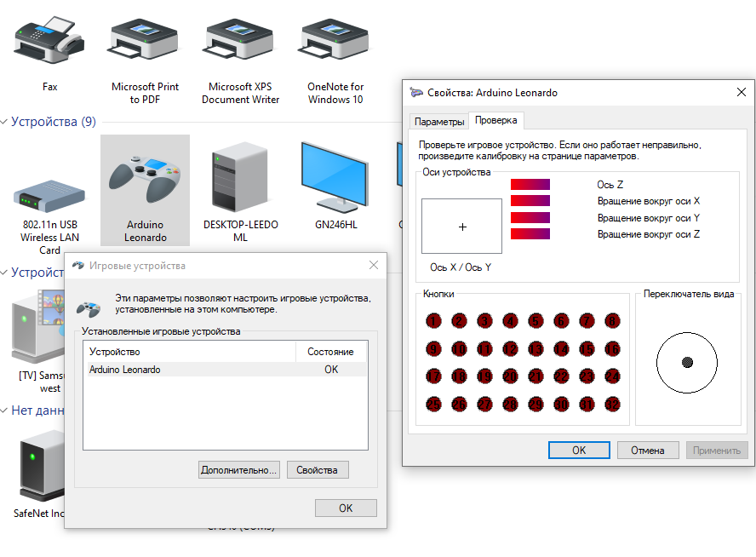Open Свойства for the game device
Viewport: 756px width, 557px height.
[x=318, y=469]
